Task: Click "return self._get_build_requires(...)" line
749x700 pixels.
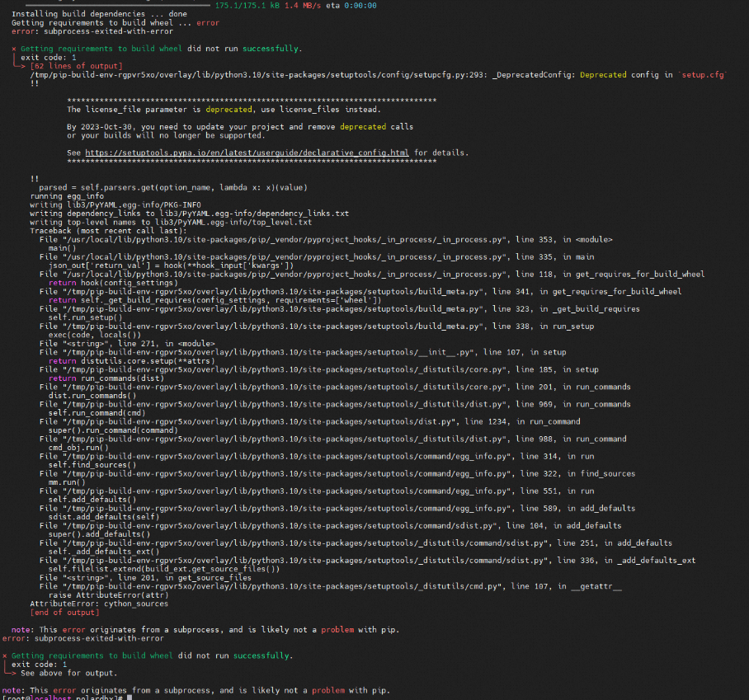Action: (x=215, y=300)
